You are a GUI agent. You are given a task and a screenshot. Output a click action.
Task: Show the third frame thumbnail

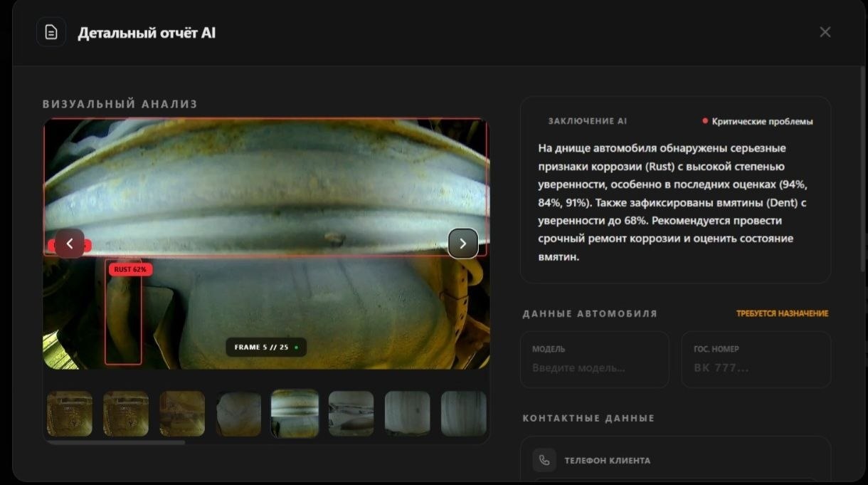(182, 413)
